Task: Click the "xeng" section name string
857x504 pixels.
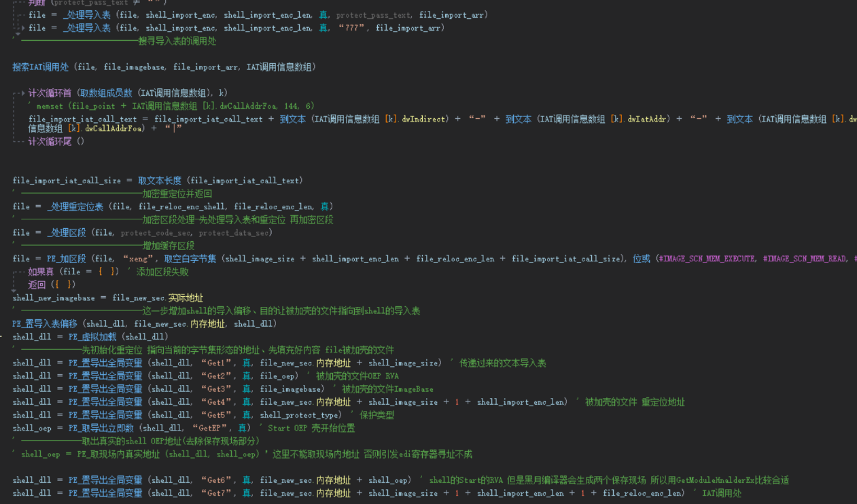Action: pyautogui.click(x=137, y=259)
